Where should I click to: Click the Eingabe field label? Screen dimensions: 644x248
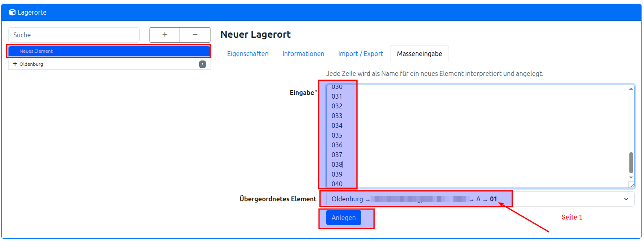coord(302,93)
